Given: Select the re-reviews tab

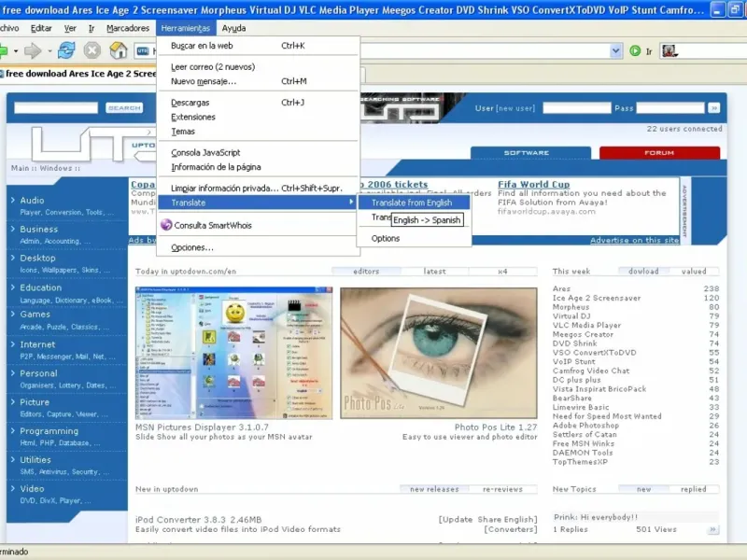Looking at the screenshot, I should pyautogui.click(x=502, y=489).
